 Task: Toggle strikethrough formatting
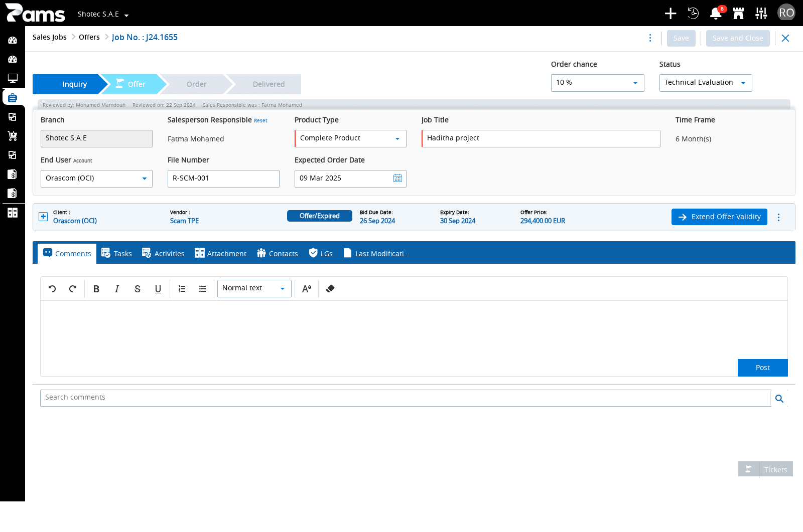[x=138, y=289]
